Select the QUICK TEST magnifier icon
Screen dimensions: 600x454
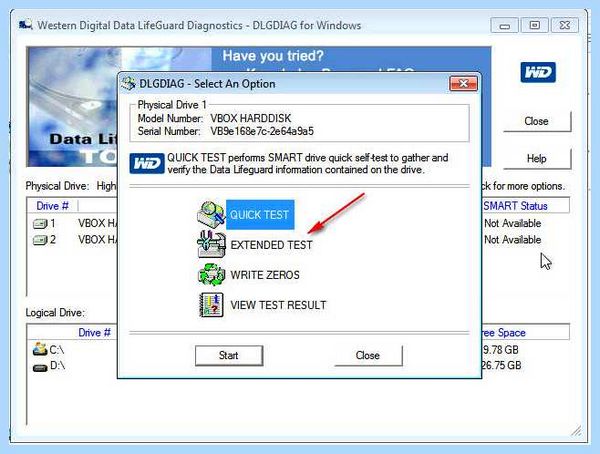[211, 214]
